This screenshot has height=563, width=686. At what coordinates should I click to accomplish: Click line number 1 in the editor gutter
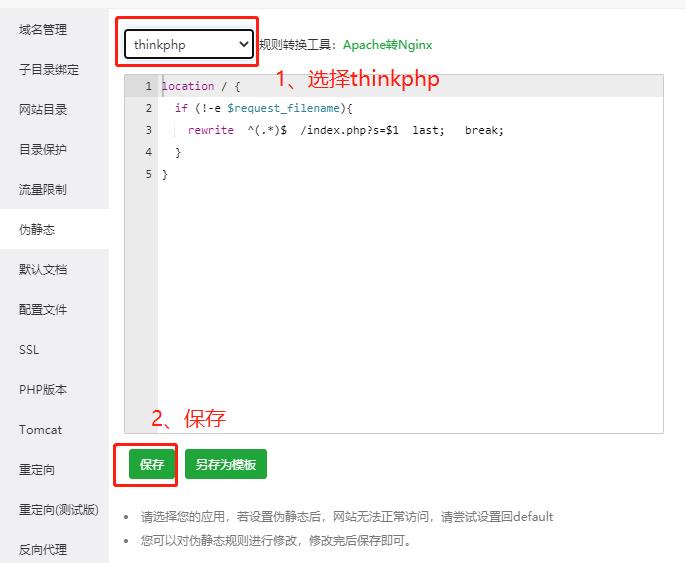pos(148,86)
